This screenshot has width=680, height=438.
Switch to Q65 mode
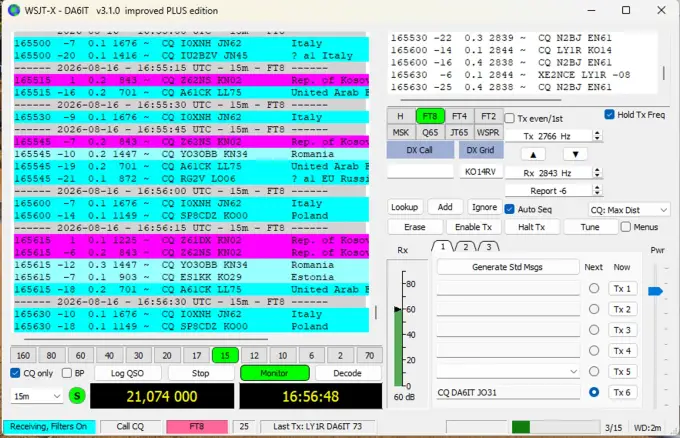[x=429, y=132]
